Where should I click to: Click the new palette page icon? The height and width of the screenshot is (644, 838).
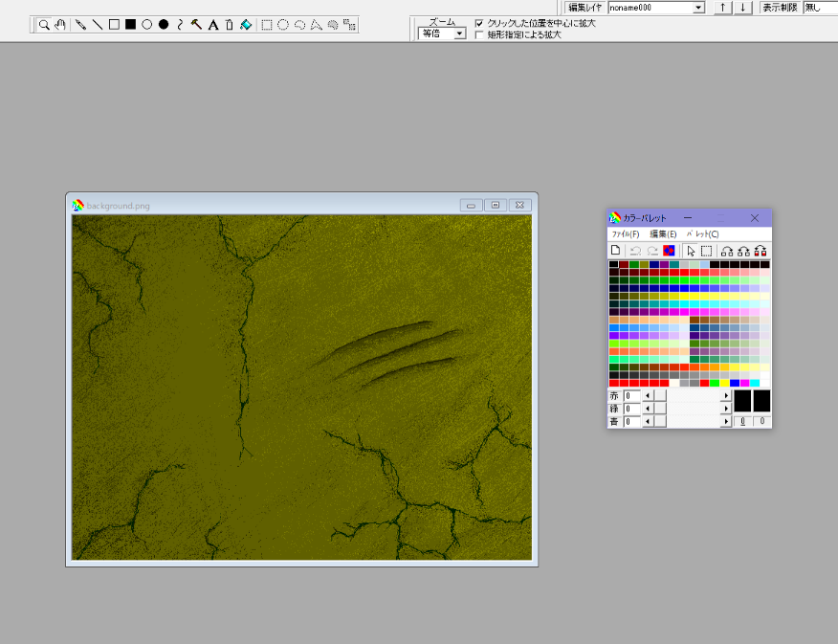(616, 251)
